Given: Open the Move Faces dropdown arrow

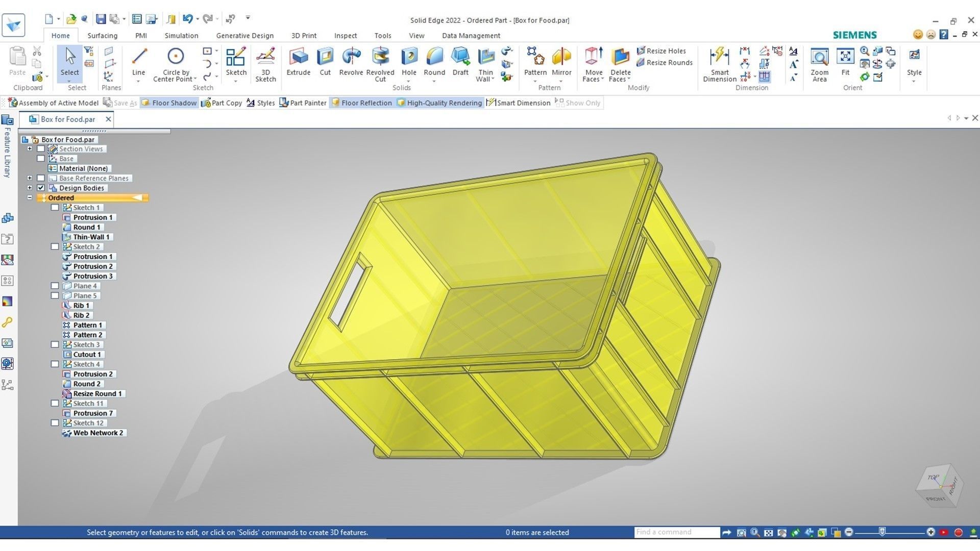Looking at the screenshot, I should pos(603,80).
